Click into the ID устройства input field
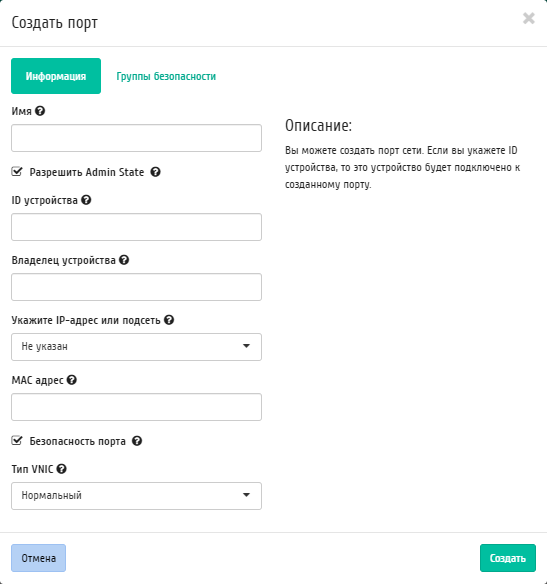Viewport: 547px width, 584px height. pyautogui.click(x=136, y=227)
